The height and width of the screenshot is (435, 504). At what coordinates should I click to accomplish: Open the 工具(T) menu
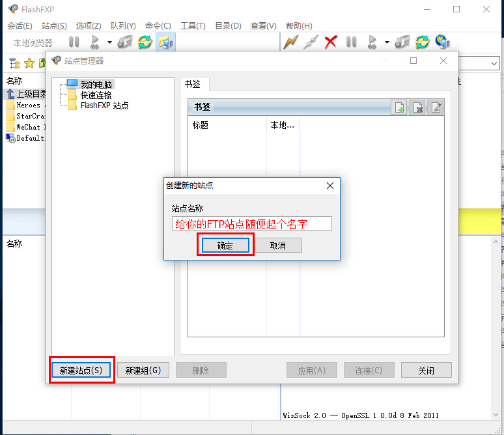click(x=193, y=25)
